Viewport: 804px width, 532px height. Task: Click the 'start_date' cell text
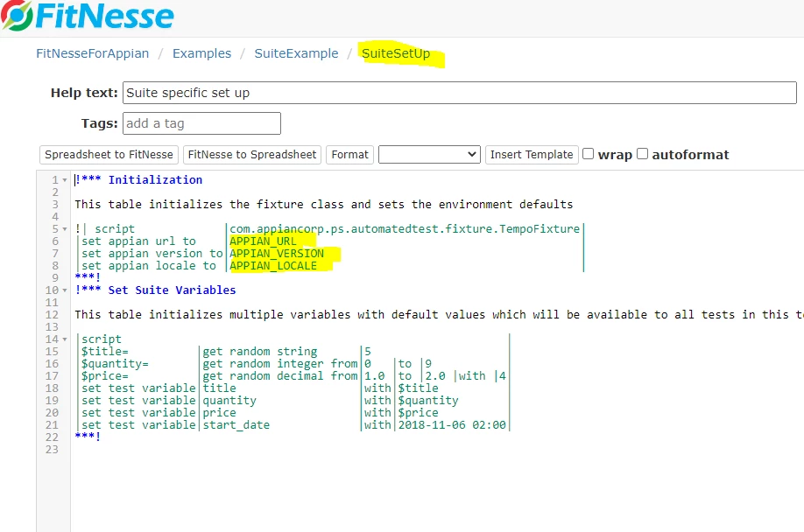(x=236, y=425)
